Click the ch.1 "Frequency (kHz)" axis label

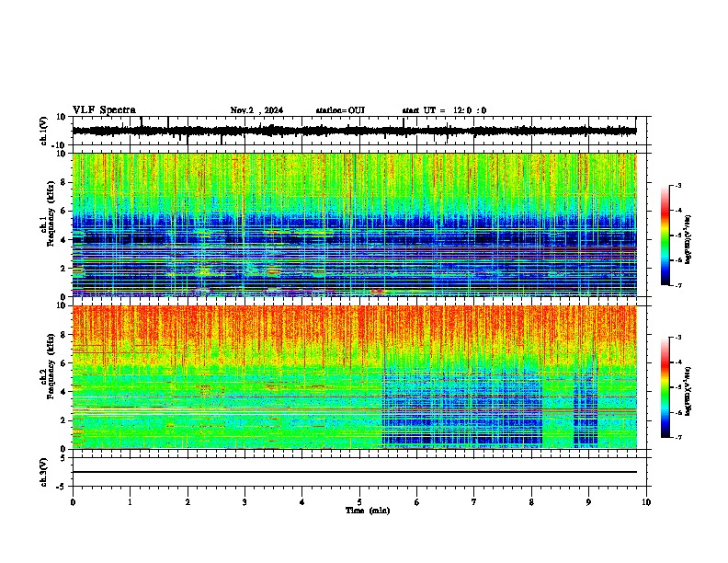point(51,213)
